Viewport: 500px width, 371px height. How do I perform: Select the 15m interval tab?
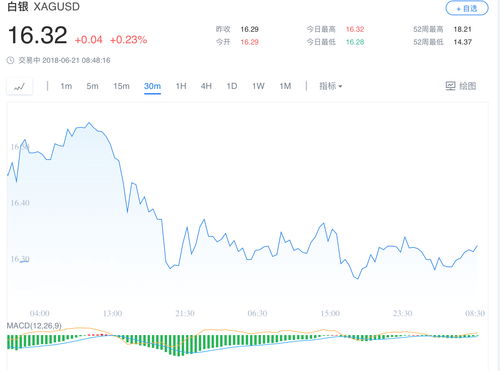(x=121, y=86)
